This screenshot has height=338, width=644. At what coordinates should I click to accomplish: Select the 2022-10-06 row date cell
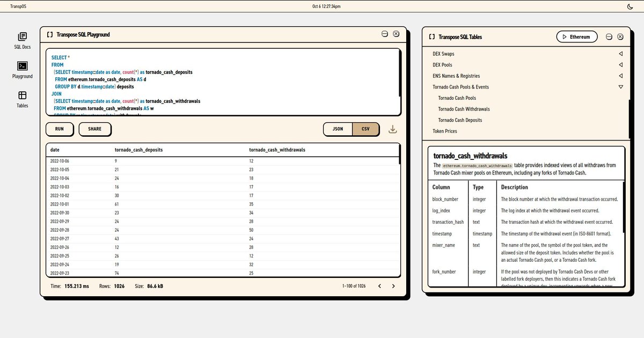click(x=60, y=161)
